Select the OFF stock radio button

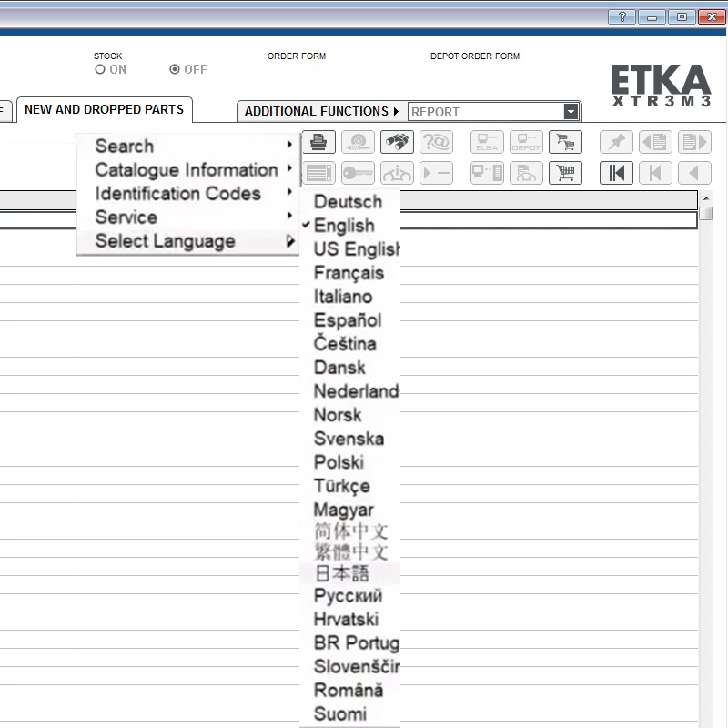click(174, 69)
